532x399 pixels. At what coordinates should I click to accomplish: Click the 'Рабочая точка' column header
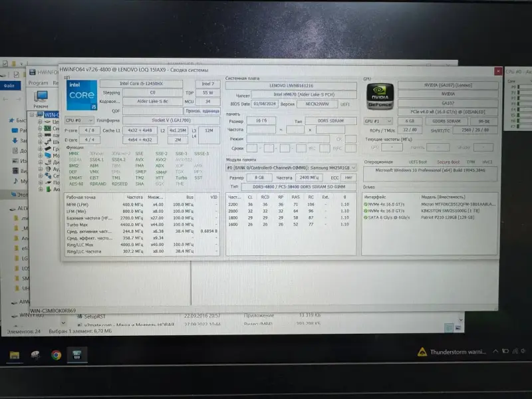[x=80, y=197]
